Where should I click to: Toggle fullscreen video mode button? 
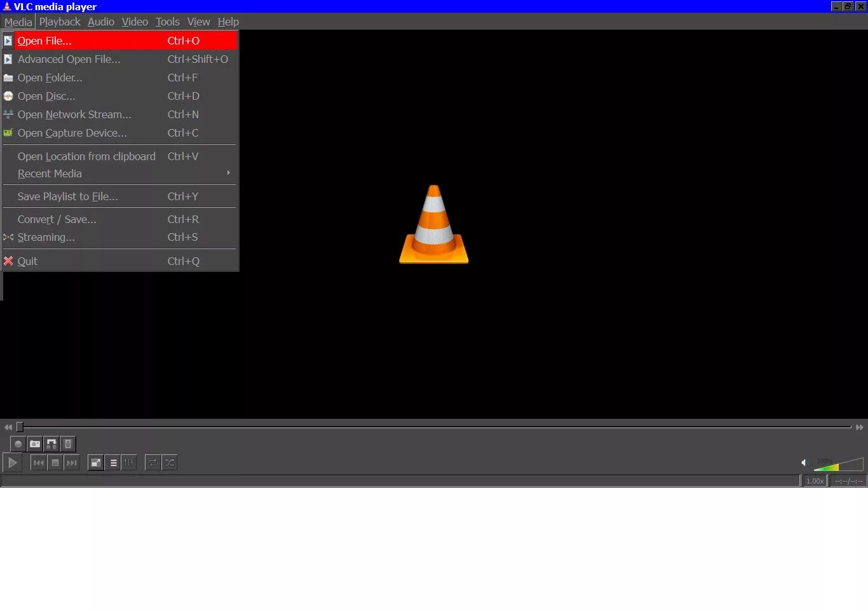click(96, 463)
